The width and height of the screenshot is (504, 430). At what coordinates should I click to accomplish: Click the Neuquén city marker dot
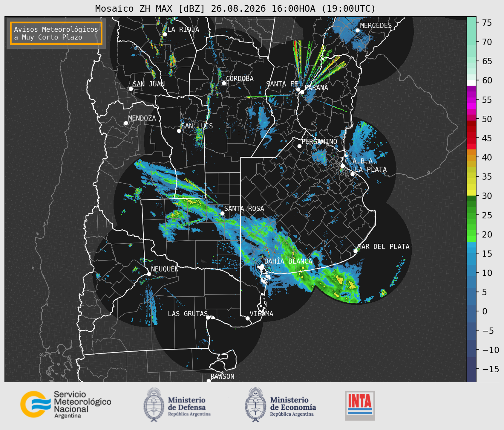[x=149, y=274]
